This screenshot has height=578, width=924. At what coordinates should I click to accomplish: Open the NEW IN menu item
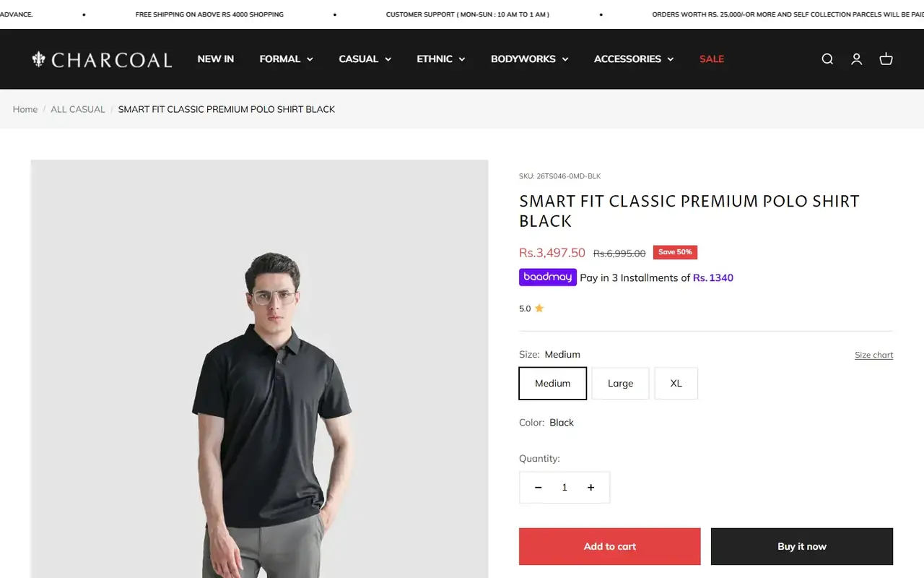[216, 59]
